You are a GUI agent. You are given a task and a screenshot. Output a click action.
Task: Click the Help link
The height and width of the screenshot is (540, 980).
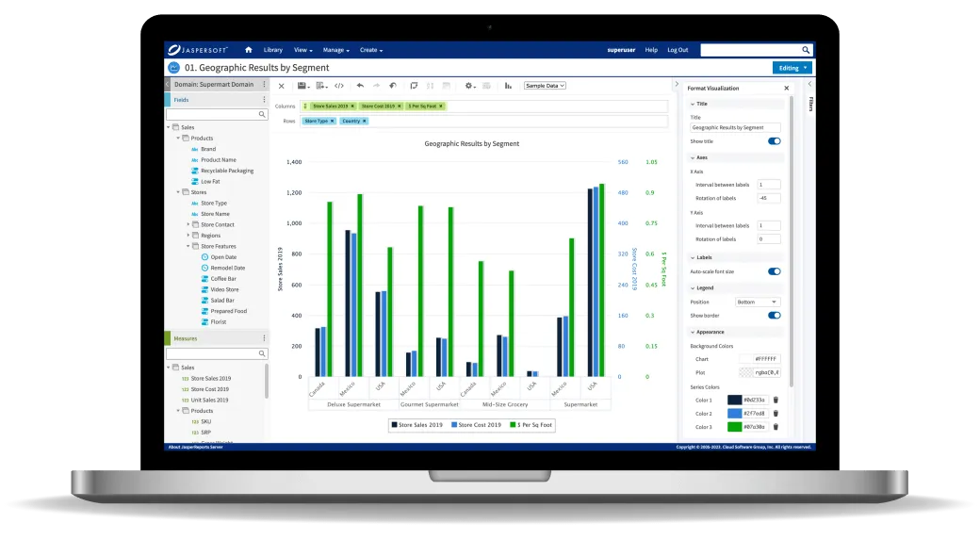coord(651,50)
